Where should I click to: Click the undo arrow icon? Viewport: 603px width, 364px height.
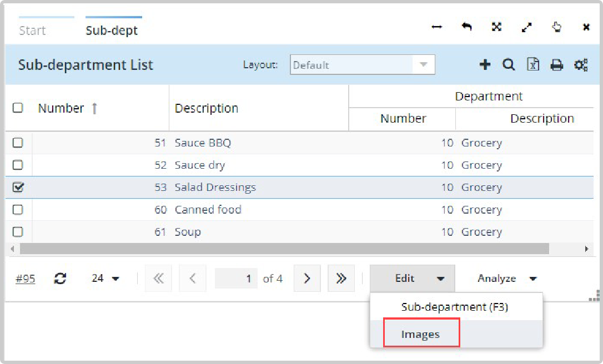click(x=467, y=27)
